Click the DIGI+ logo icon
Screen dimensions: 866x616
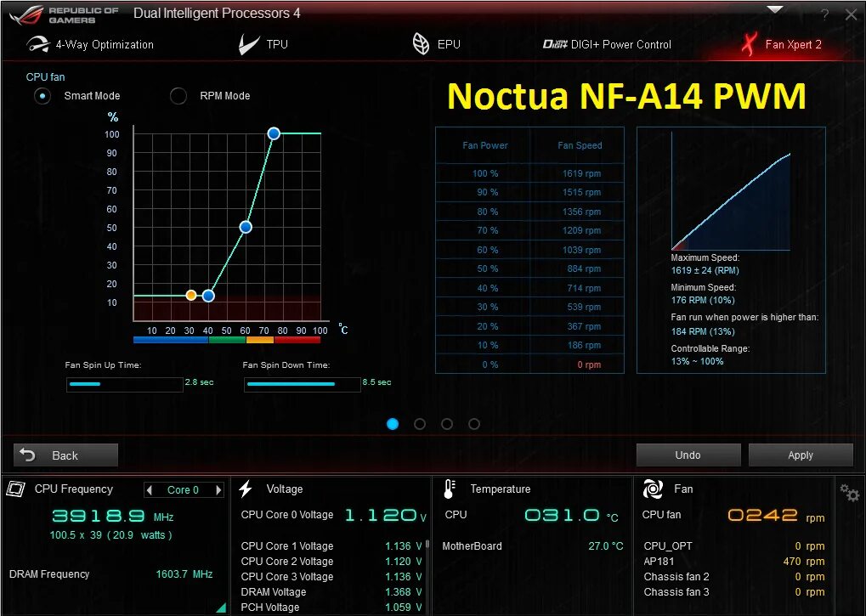(x=555, y=44)
